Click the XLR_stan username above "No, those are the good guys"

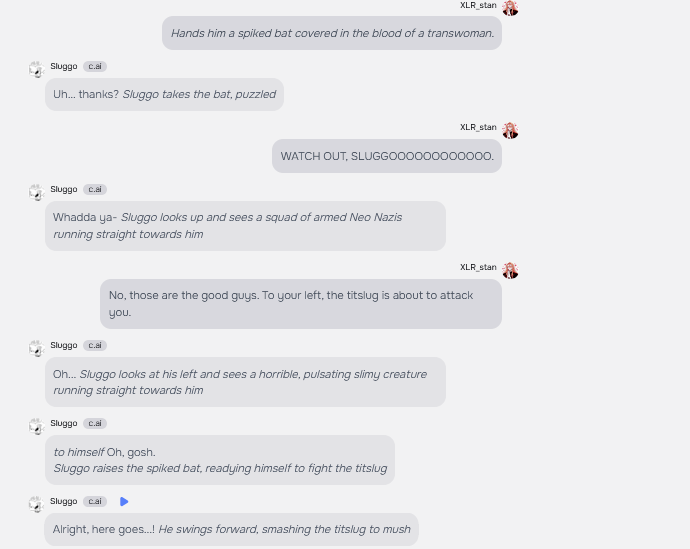(x=478, y=268)
